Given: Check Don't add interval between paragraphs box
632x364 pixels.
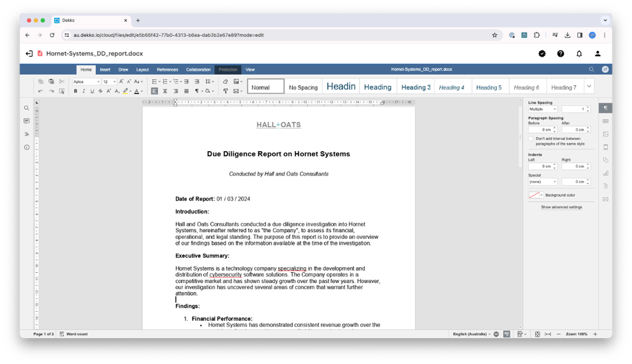Looking at the screenshot, I should pos(531,139).
